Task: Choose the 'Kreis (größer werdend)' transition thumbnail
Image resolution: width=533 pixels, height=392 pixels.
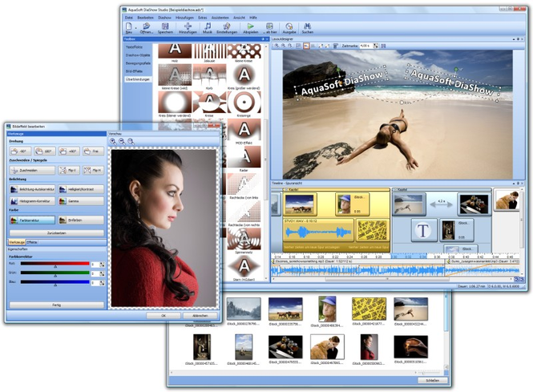Action: (x=244, y=75)
